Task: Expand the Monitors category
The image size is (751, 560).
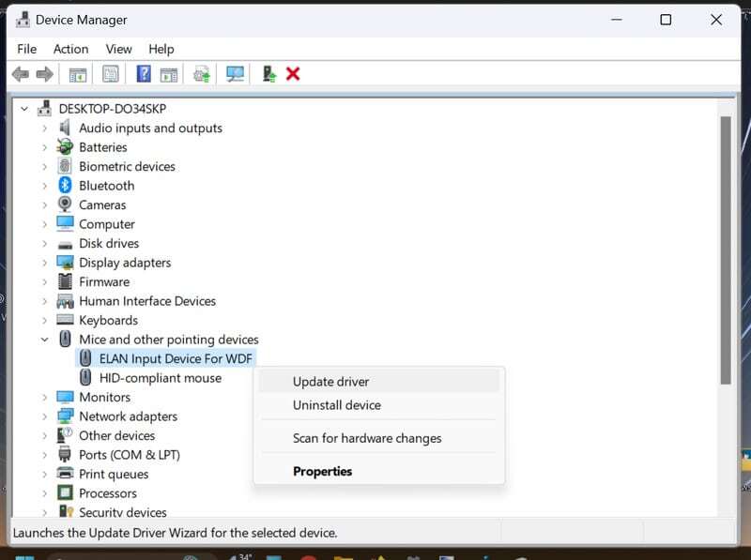Action: tap(44, 398)
